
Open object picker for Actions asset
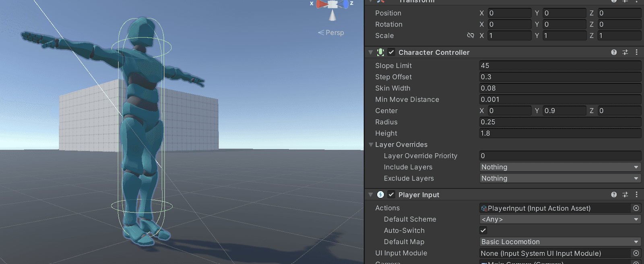point(636,208)
